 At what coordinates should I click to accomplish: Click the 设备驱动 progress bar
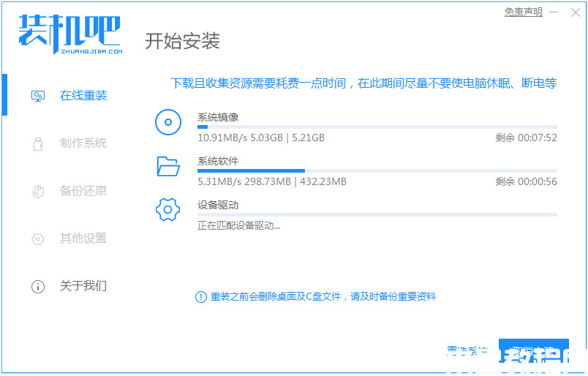coord(377,215)
